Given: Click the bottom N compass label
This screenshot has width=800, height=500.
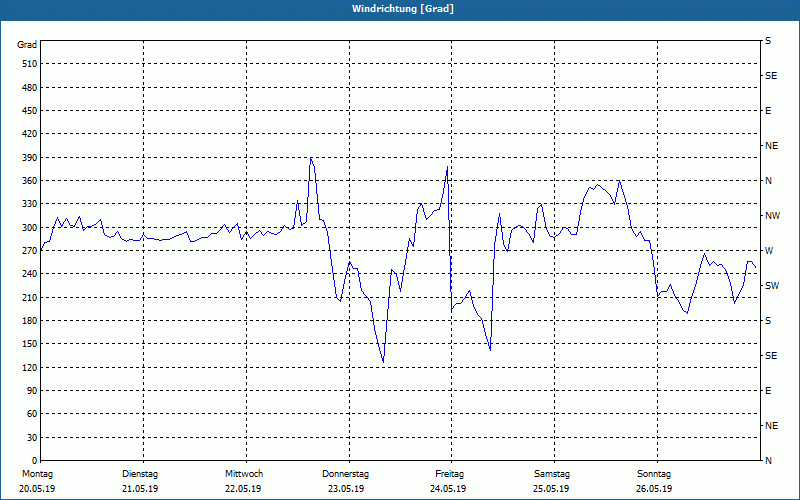Looking at the screenshot, I should [768, 461].
